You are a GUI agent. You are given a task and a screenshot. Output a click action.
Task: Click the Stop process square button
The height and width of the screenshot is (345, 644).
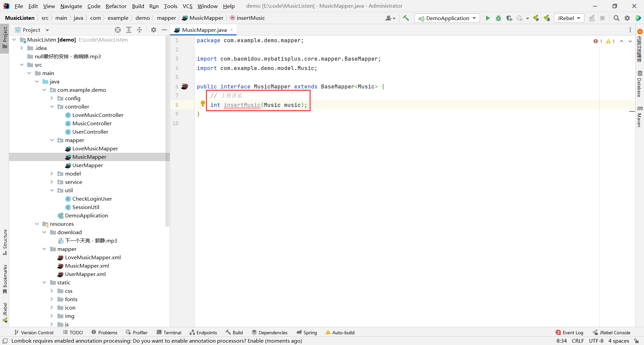tap(602, 18)
